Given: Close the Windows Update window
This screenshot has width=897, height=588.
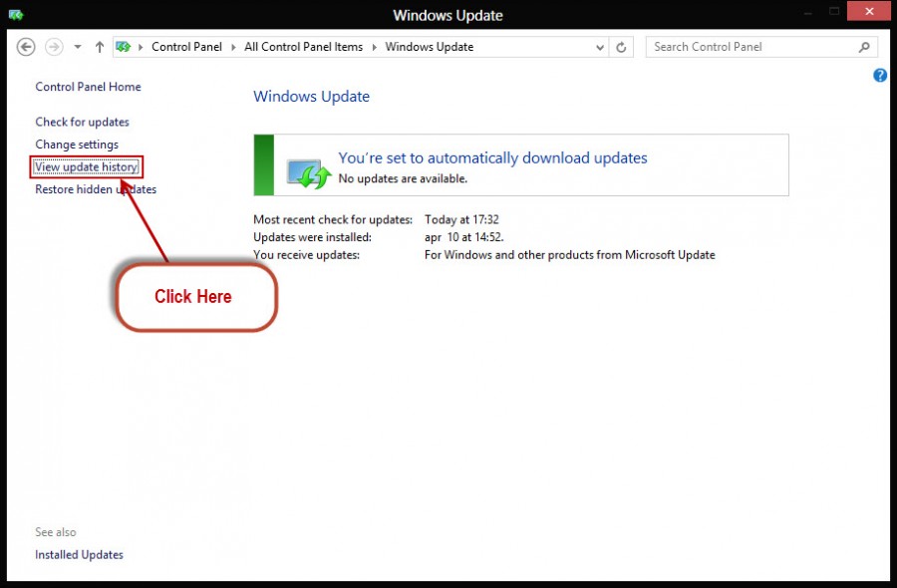Looking at the screenshot, I should pos(869,11).
